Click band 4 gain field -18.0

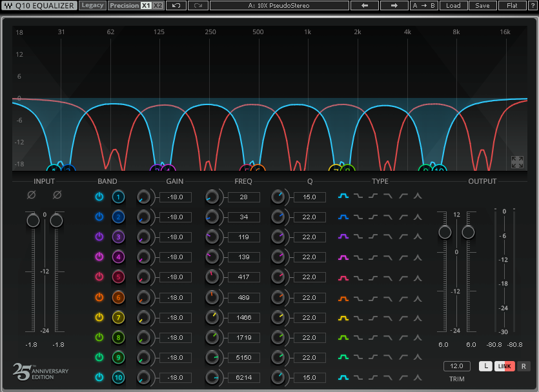pyautogui.click(x=176, y=257)
